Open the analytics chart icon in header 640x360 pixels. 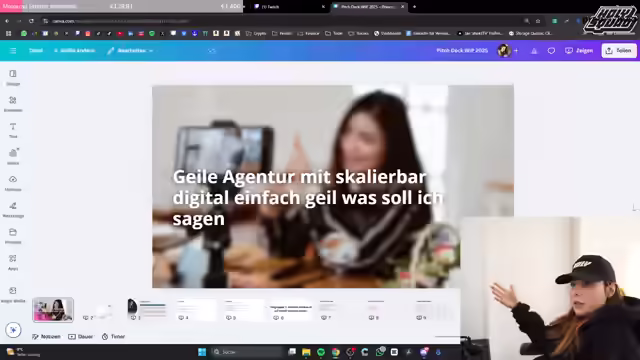534,51
